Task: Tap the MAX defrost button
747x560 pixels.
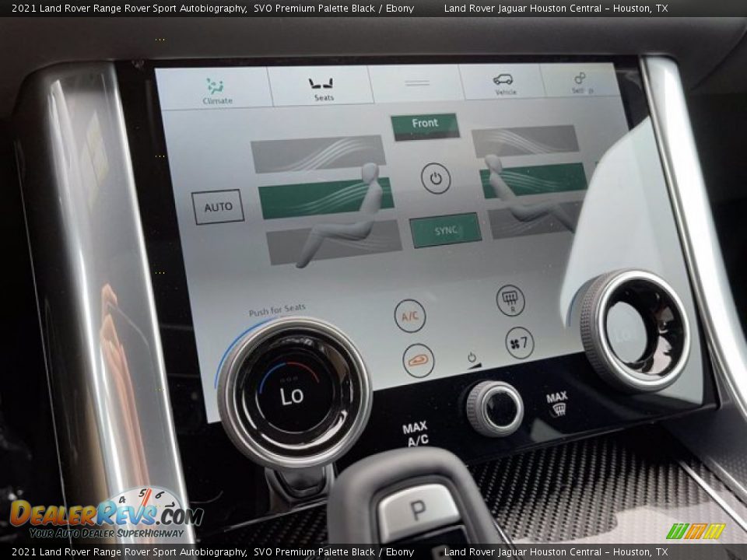Action: pyautogui.click(x=557, y=404)
